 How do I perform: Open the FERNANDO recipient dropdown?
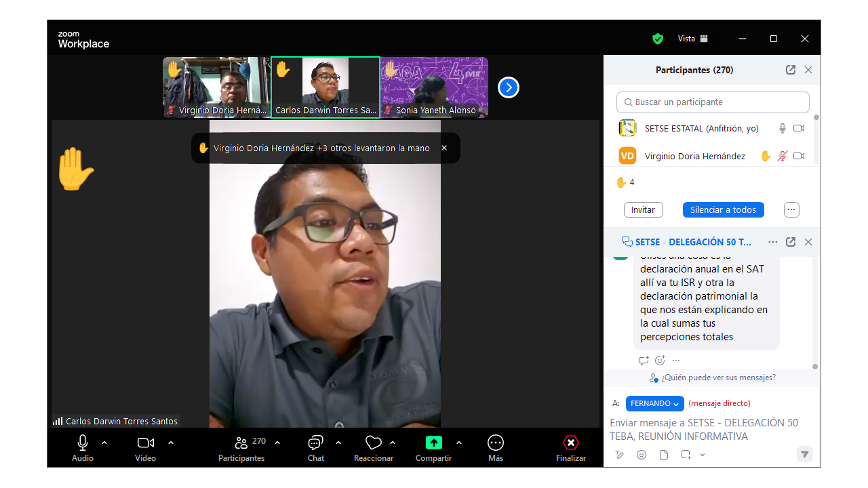[654, 403]
